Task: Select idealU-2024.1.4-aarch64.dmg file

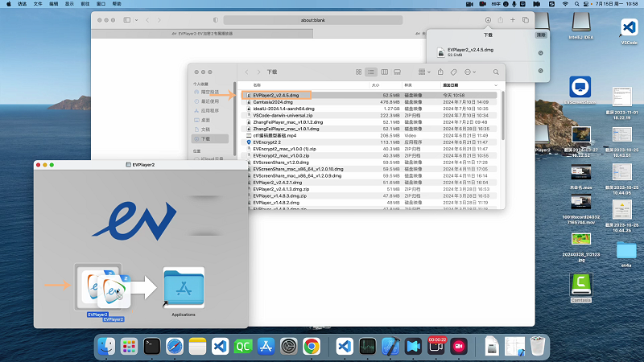Action: click(369, 109)
